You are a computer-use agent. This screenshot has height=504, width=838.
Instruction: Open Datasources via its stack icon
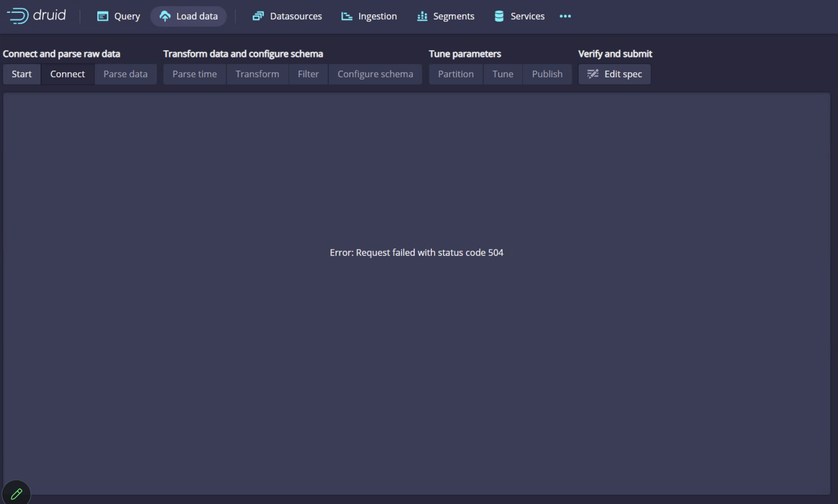(258, 16)
